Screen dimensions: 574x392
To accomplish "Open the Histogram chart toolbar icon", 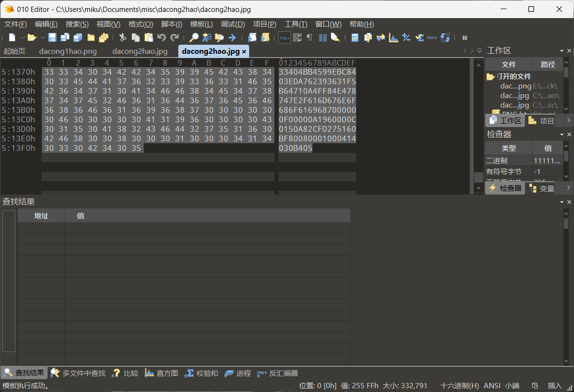I will [393, 38].
